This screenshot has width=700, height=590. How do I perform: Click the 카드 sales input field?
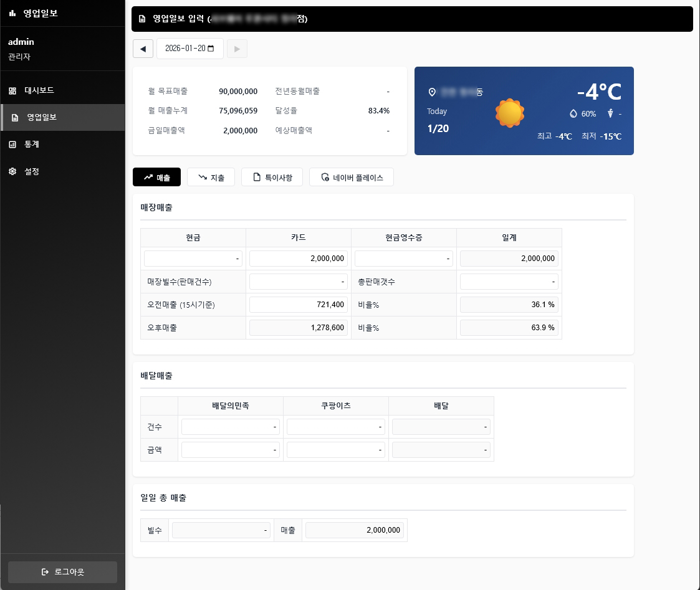tap(299, 259)
